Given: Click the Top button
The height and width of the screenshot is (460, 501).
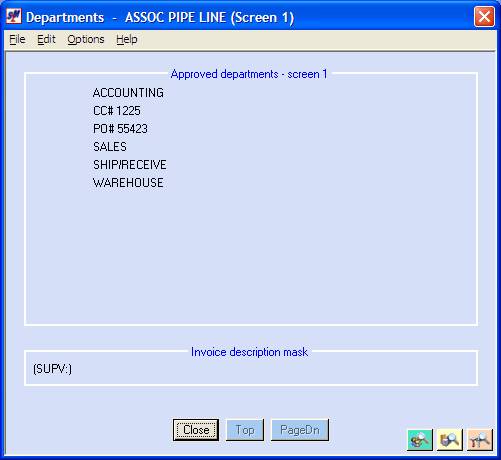Looking at the screenshot, I should [x=245, y=430].
